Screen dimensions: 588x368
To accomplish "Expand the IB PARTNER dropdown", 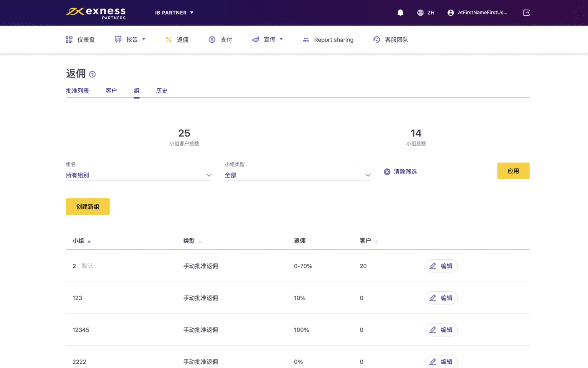I will 174,13.
